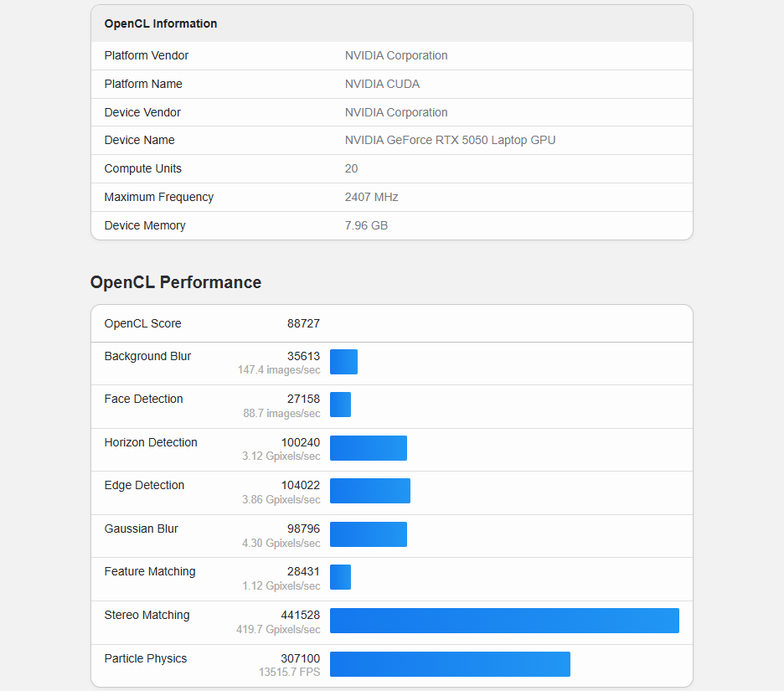Select the NVIDIA GeForce RTX 5050 Laptop GPU text
The image size is (784, 691).
point(450,140)
